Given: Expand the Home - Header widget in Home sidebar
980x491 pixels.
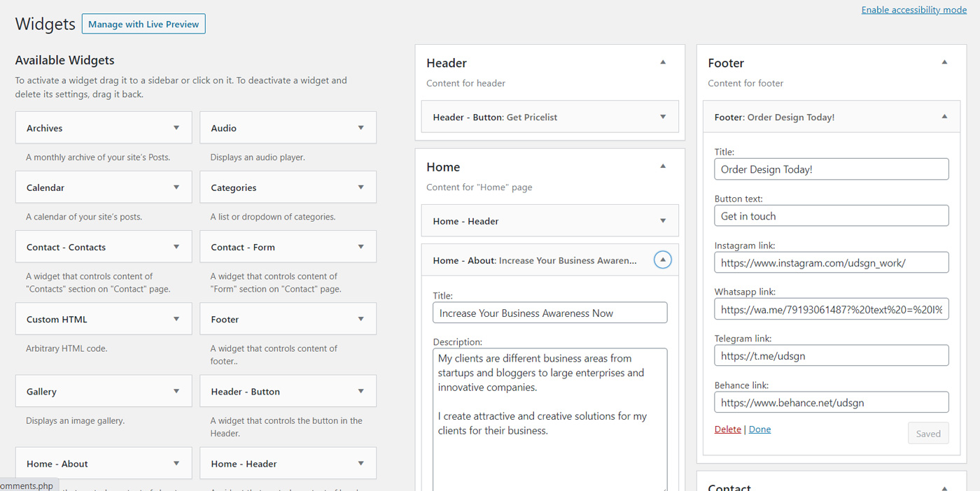Looking at the screenshot, I should pyautogui.click(x=663, y=221).
